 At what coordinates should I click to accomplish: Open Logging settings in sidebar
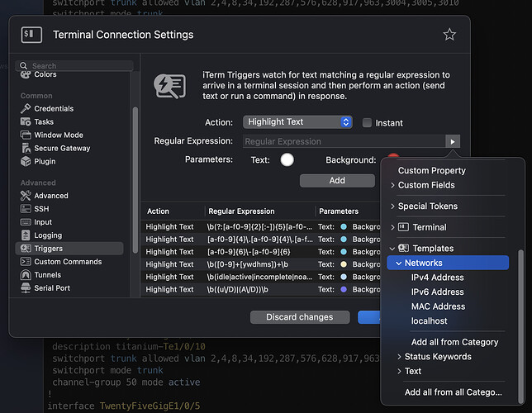pyautogui.click(x=48, y=235)
